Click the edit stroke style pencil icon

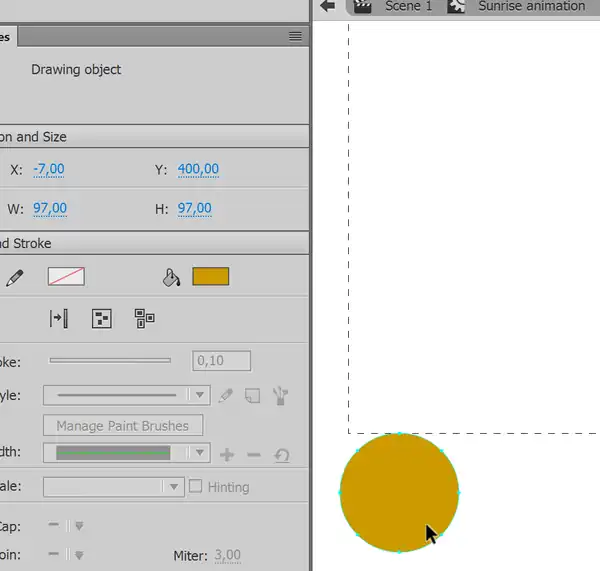tap(226, 396)
